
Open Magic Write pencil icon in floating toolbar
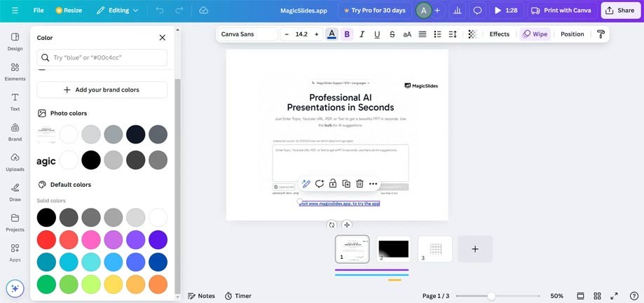tap(306, 184)
